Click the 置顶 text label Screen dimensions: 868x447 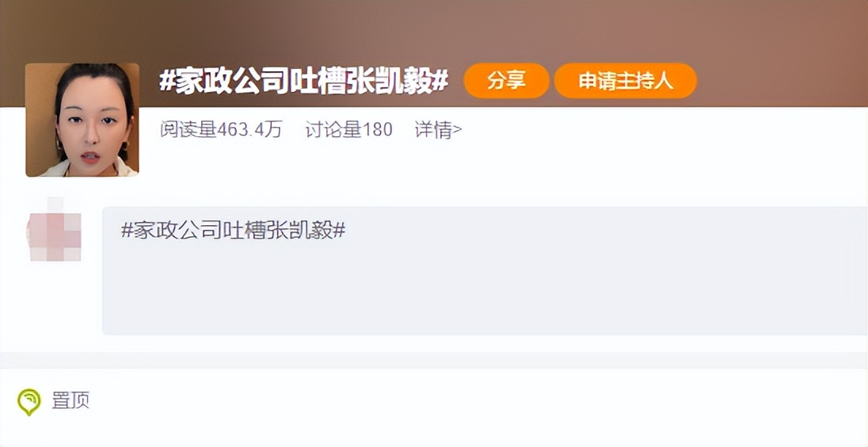(x=70, y=400)
